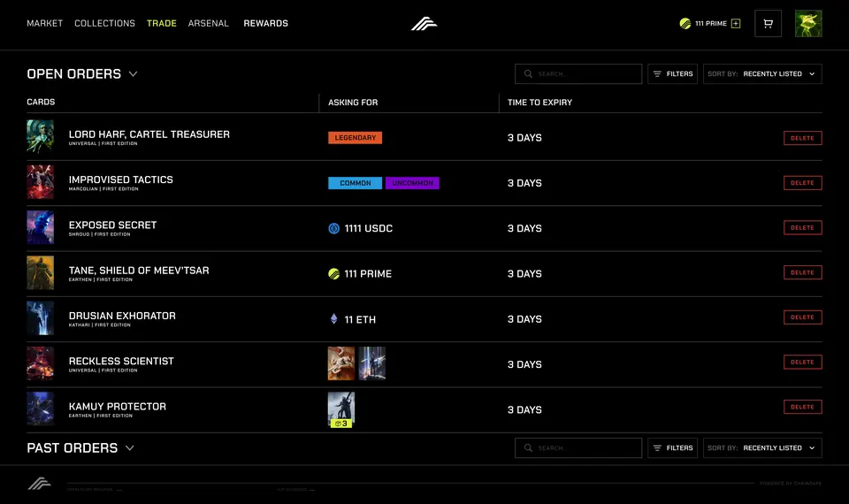Open the user profile avatar
The height and width of the screenshot is (504, 849).
pos(808,23)
